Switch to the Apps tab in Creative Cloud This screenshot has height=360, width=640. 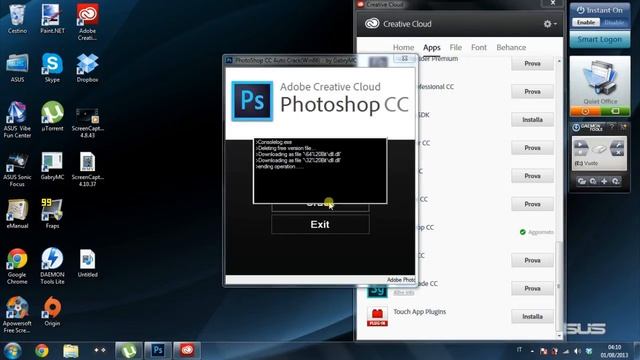tap(431, 47)
